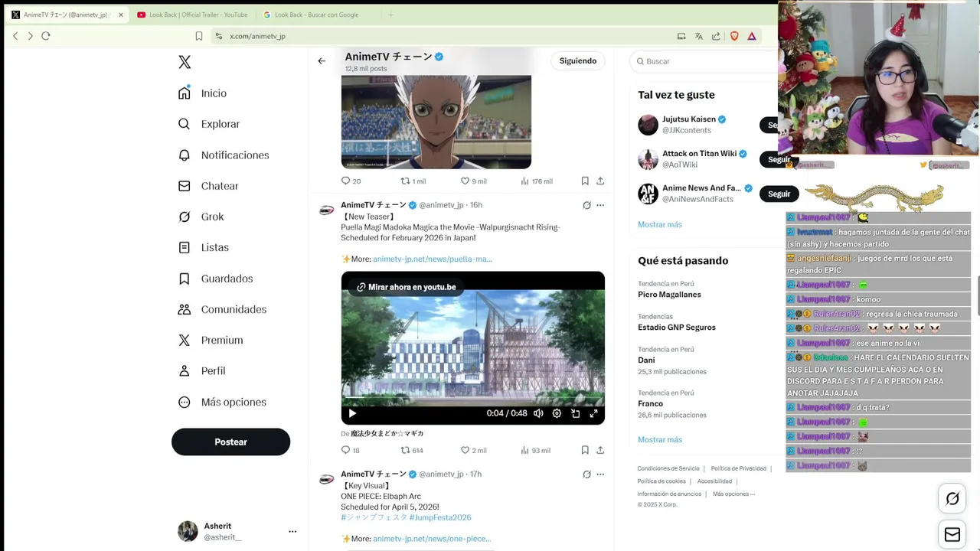Open Grok explain on Madoka post
Screen dimensions: 980x551
click(586, 205)
